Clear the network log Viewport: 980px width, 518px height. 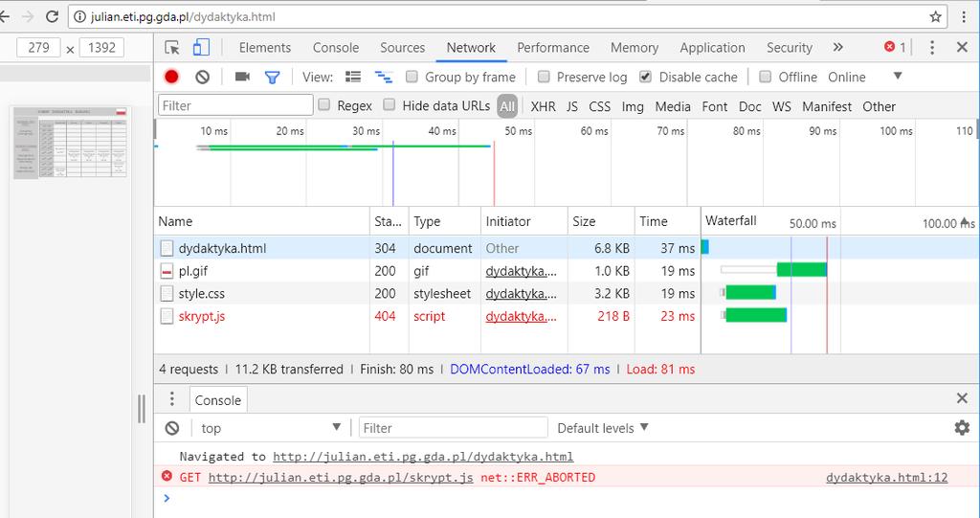[202, 77]
